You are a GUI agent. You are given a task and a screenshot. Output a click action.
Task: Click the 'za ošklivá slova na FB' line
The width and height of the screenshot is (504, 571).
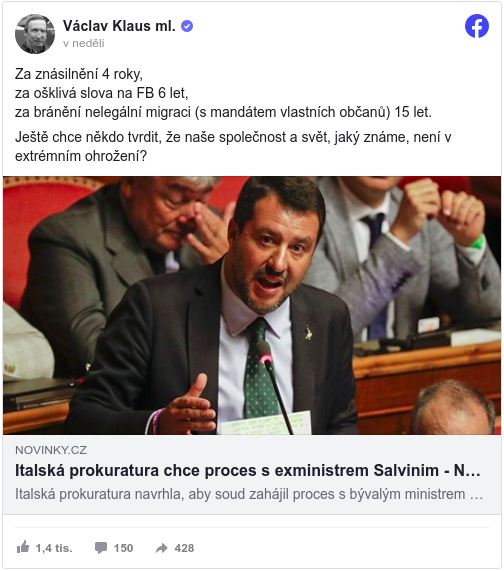click(102, 93)
